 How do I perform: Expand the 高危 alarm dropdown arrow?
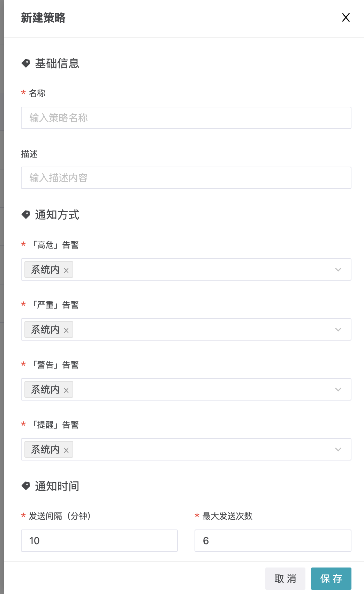338,269
